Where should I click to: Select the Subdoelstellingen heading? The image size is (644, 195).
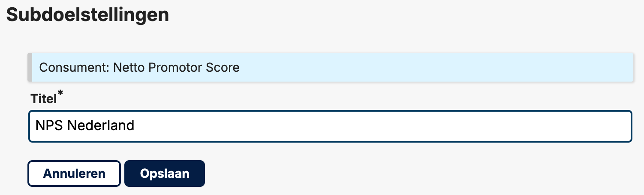88,15
